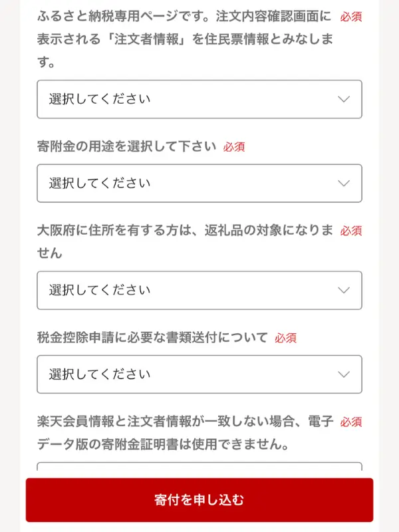The height and width of the screenshot is (532, 399).
Task: Click chevron arrow in 大阪府 返礼品 dropdown
Action: [344, 290]
